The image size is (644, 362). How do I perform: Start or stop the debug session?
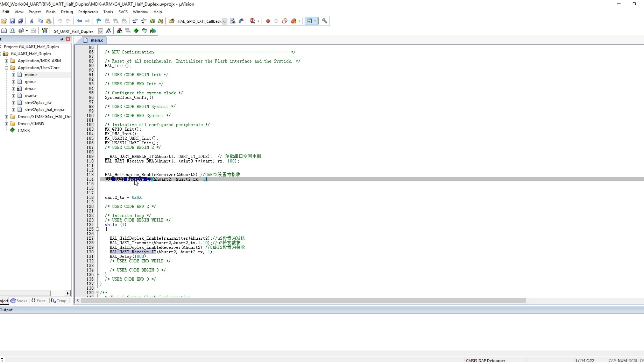(252, 21)
